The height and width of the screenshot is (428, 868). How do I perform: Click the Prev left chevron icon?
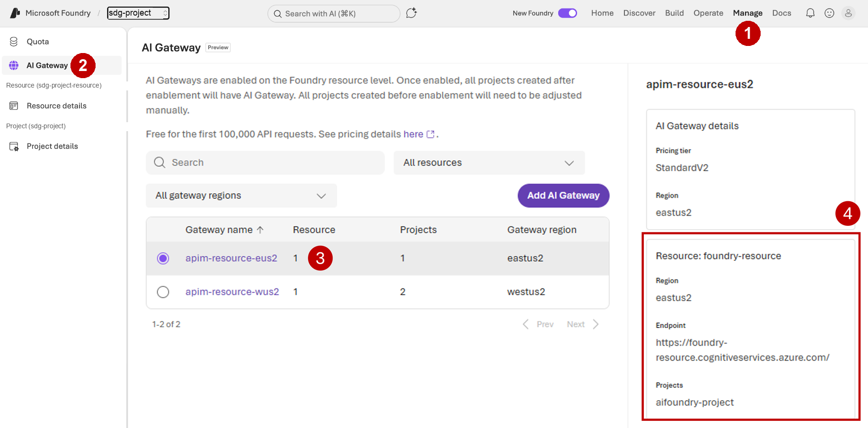click(x=526, y=324)
